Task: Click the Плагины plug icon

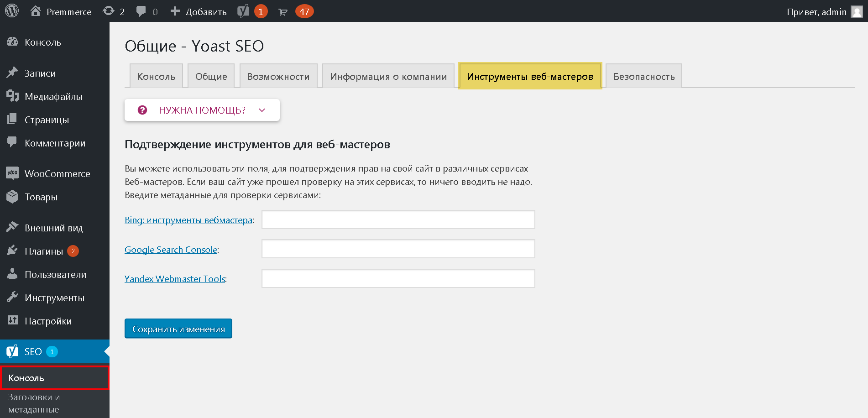Action: click(x=12, y=251)
